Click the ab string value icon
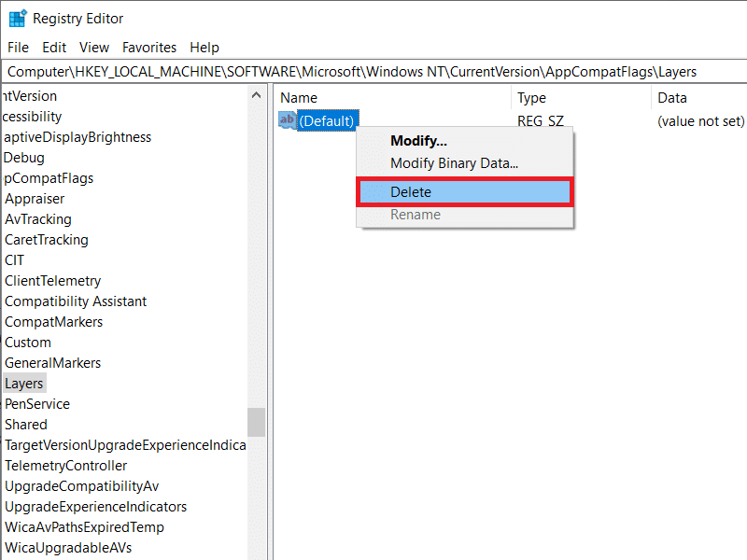Screen dimensions: 747x560 287,120
